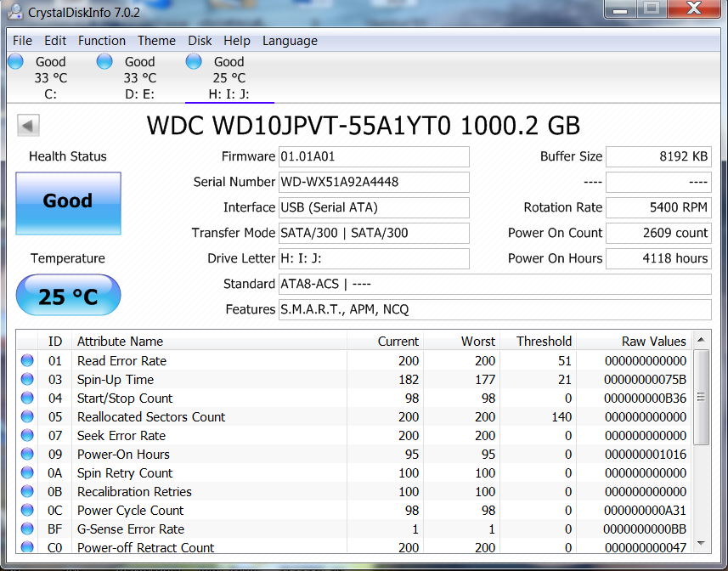728x571 pixels.
Task: Open the Help menu
Action: (x=237, y=41)
